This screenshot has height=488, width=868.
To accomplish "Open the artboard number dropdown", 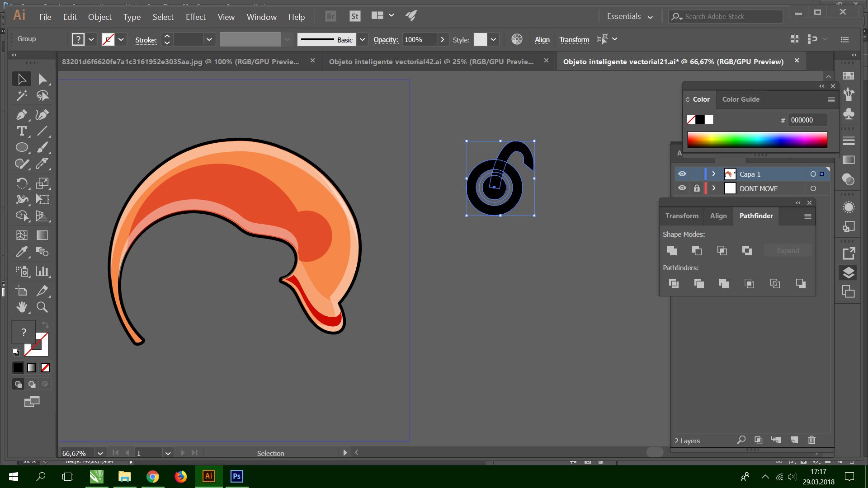I will [168, 453].
